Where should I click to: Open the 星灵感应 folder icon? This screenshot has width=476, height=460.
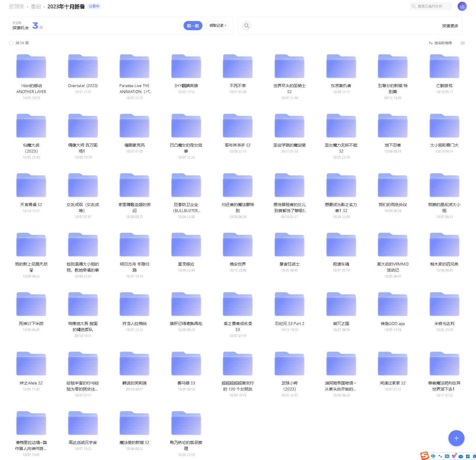(x=186, y=244)
